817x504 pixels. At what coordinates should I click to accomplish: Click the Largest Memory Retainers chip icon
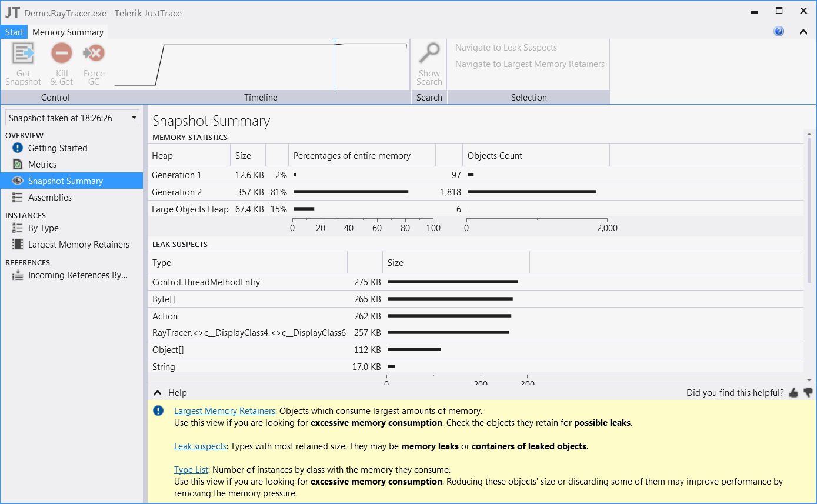click(x=18, y=245)
